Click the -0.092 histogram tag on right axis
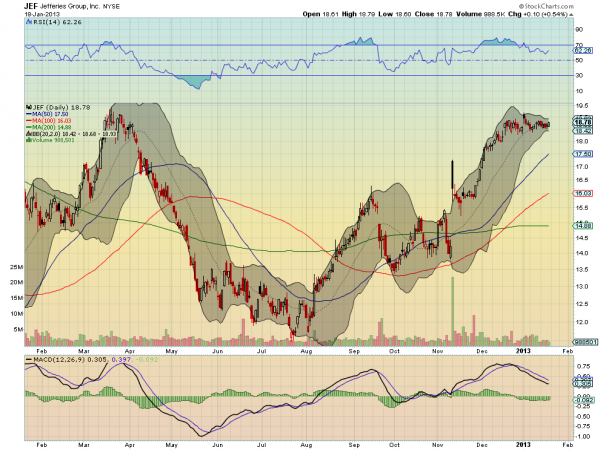This screenshot has width=600, height=450. 584,400
